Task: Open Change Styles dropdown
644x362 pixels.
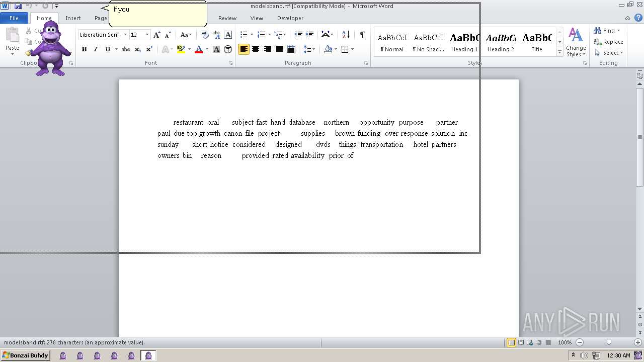Action: [x=576, y=42]
